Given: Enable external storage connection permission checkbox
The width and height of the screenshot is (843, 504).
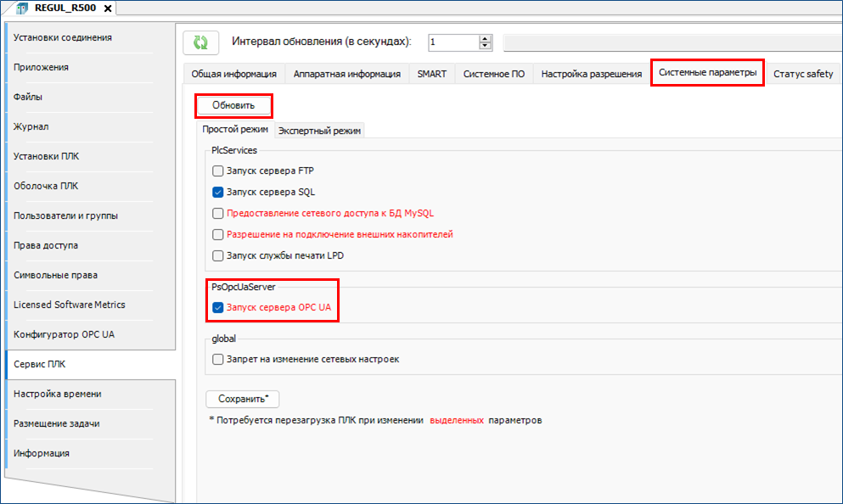Looking at the screenshot, I should click(218, 234).
